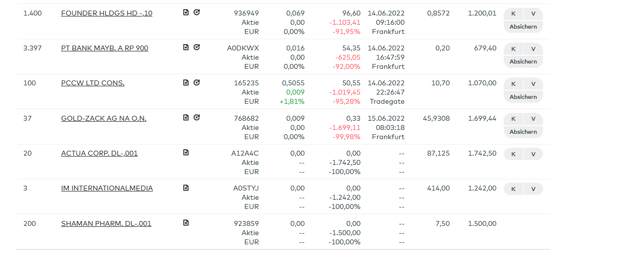
Task: Click refresh clock icon for GOLD-ZACK AG
Action: (197, 117)
